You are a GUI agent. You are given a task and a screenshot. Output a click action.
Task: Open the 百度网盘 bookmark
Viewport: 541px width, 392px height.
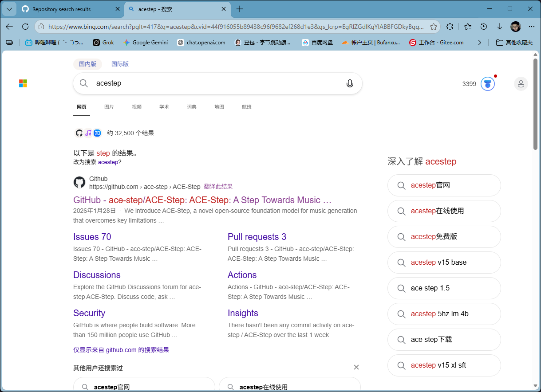(x=317, y=43)
